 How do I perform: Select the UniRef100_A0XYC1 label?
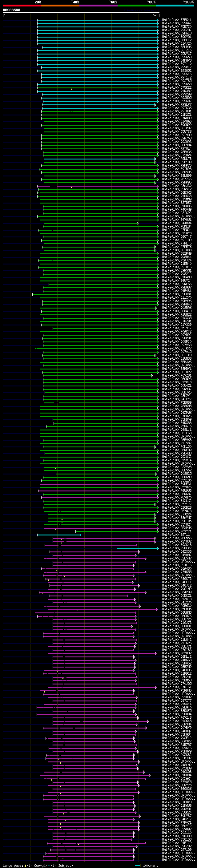[x=176, y=531]
